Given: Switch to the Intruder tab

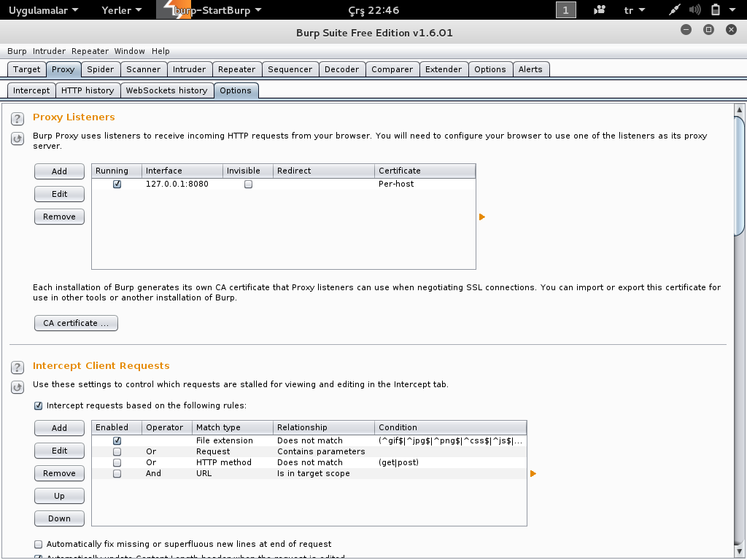Looking at the screenshot, I should pyautogui.click(x=189, y=69).
